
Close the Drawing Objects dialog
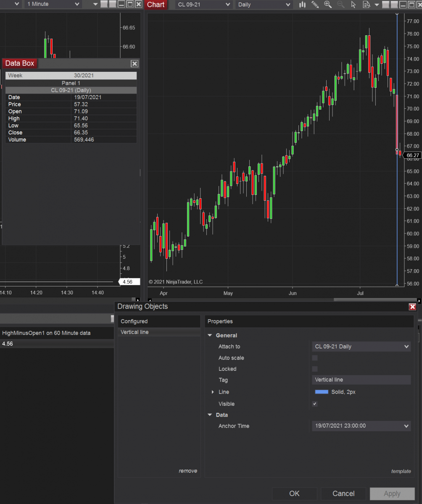413,307
